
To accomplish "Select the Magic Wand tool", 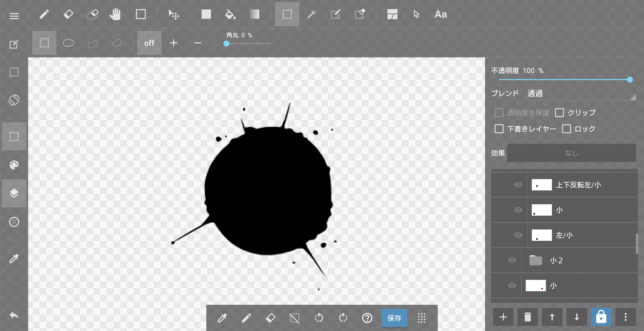I will tap(311, 14).
